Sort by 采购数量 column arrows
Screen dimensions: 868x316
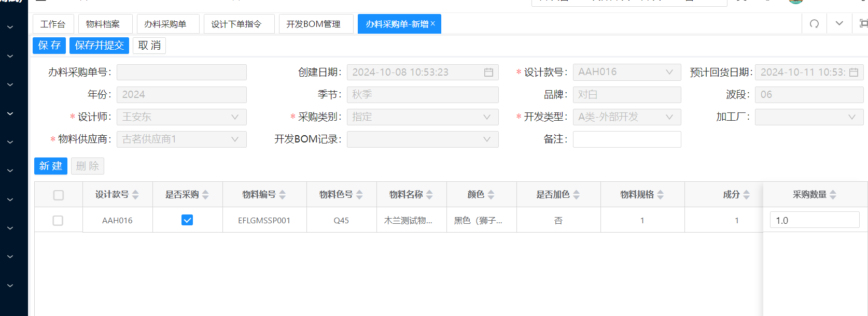coord(833,195)
